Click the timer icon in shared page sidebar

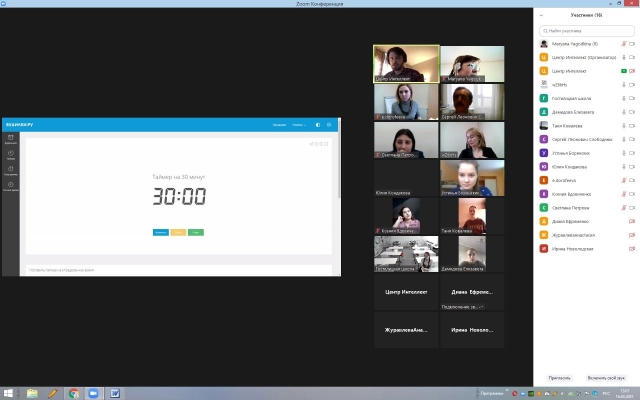coord(11,153)
